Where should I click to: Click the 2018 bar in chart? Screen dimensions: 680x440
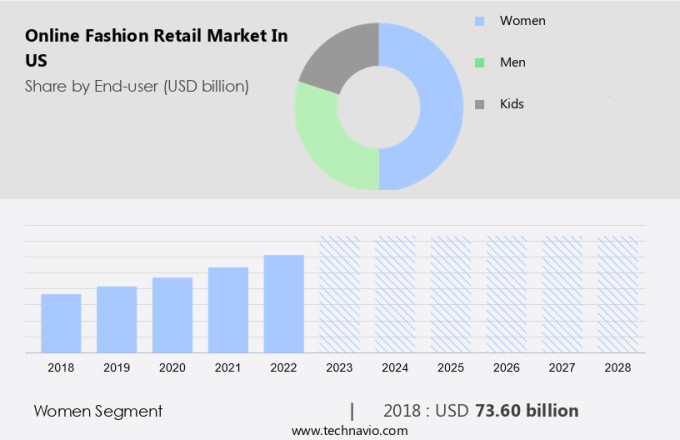61,323
